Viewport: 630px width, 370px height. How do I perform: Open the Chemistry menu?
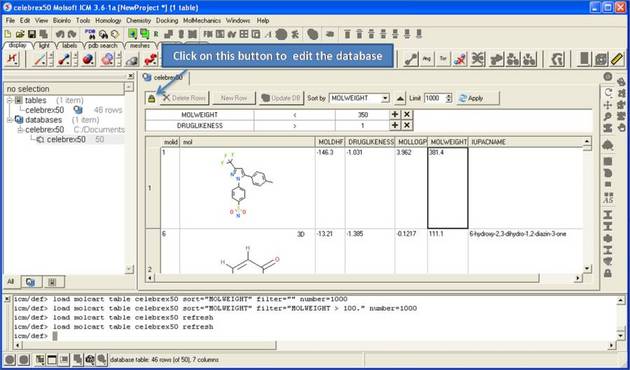point(138,20)
